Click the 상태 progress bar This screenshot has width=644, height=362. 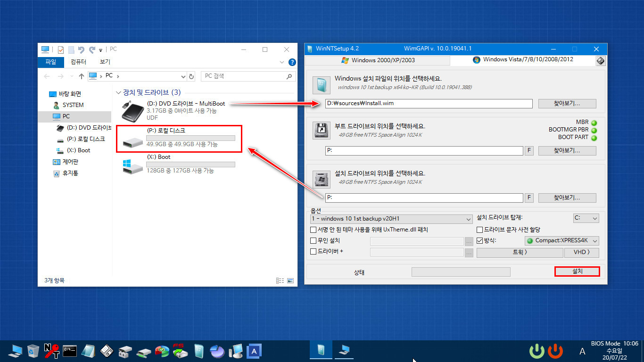[461, 272]
